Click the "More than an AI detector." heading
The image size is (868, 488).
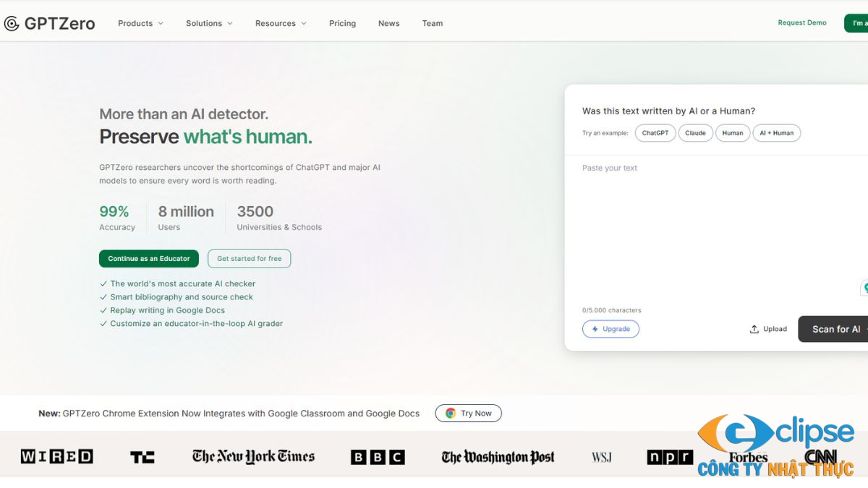[184, 114]
